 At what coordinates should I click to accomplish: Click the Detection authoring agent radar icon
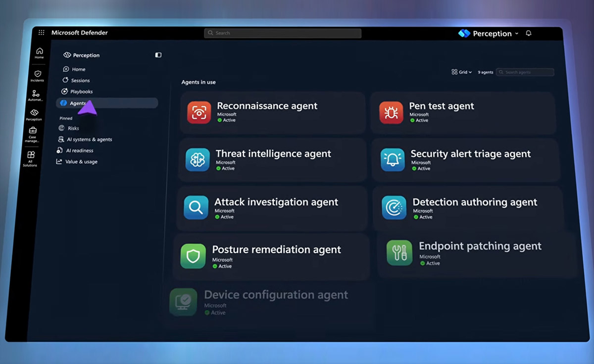394,208
